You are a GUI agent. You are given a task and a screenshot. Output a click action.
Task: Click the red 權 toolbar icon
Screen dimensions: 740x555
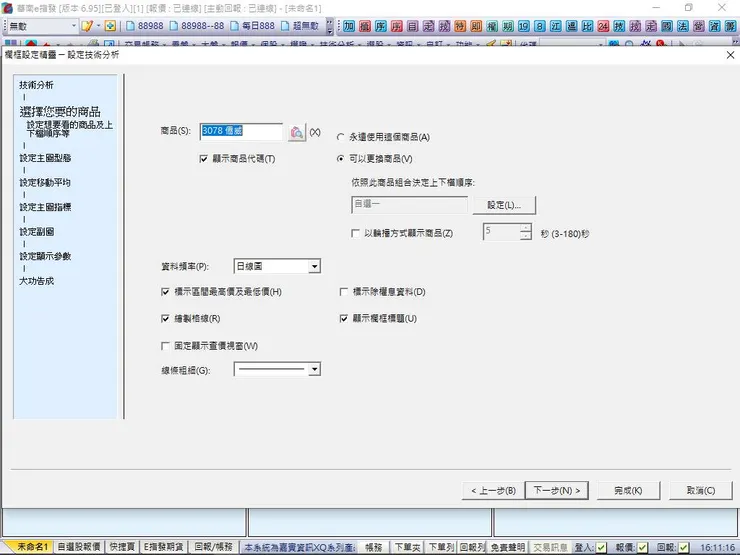365,26
